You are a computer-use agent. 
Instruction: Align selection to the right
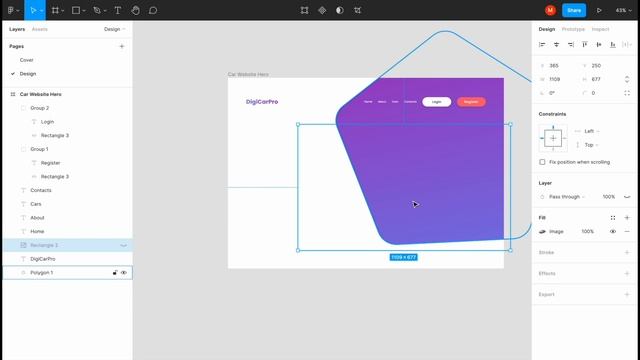tap(571, 44)
